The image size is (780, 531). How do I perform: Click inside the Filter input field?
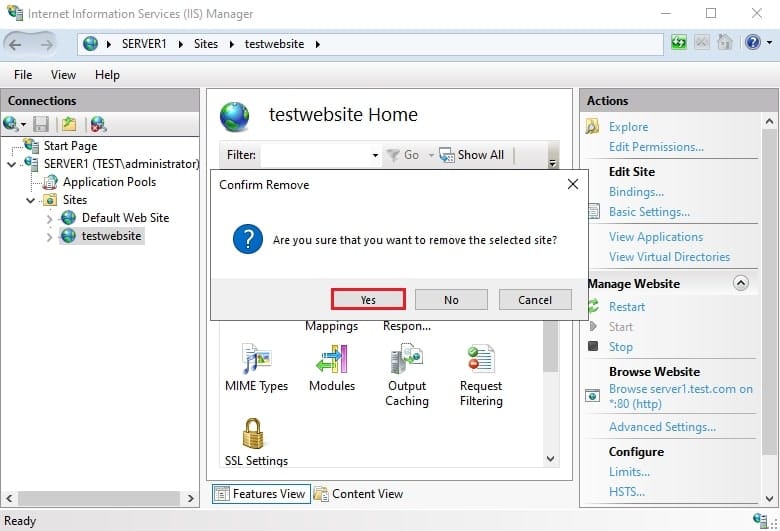(315, 155)
